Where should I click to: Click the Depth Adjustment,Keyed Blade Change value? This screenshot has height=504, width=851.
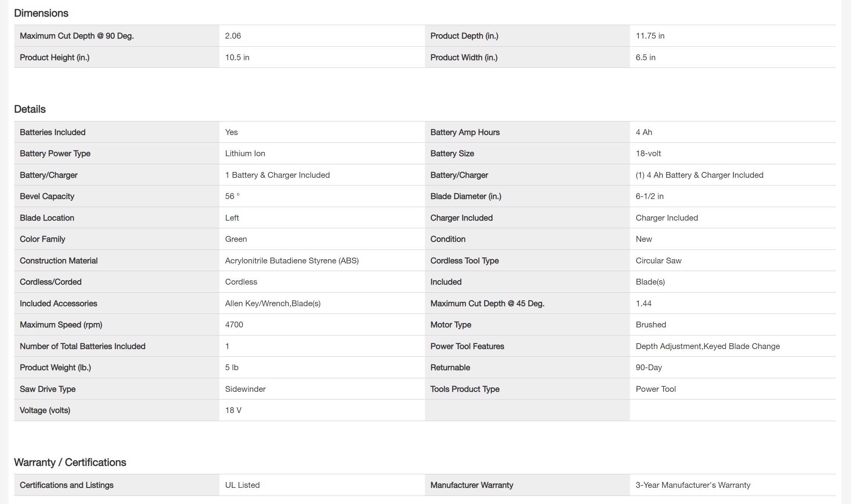point(707,346)
